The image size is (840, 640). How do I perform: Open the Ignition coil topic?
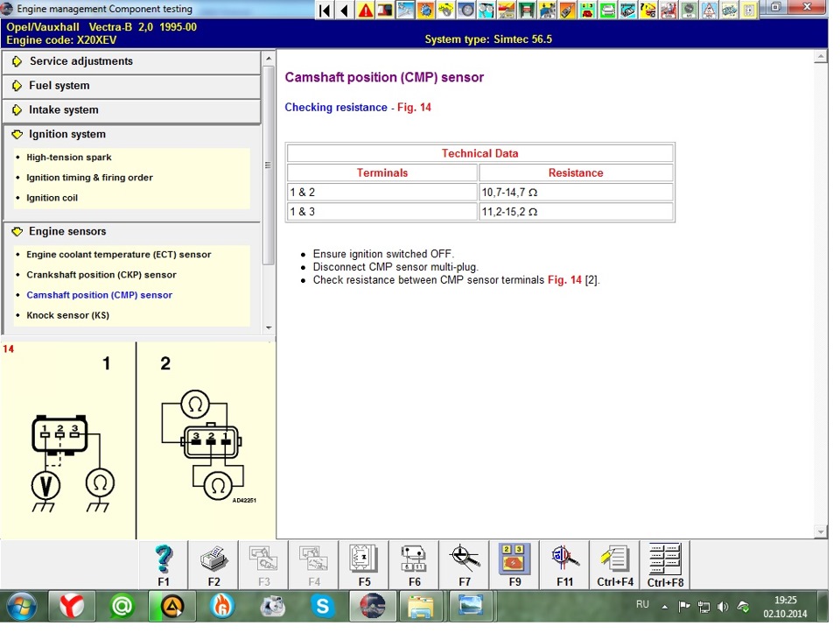pos(52,198)
